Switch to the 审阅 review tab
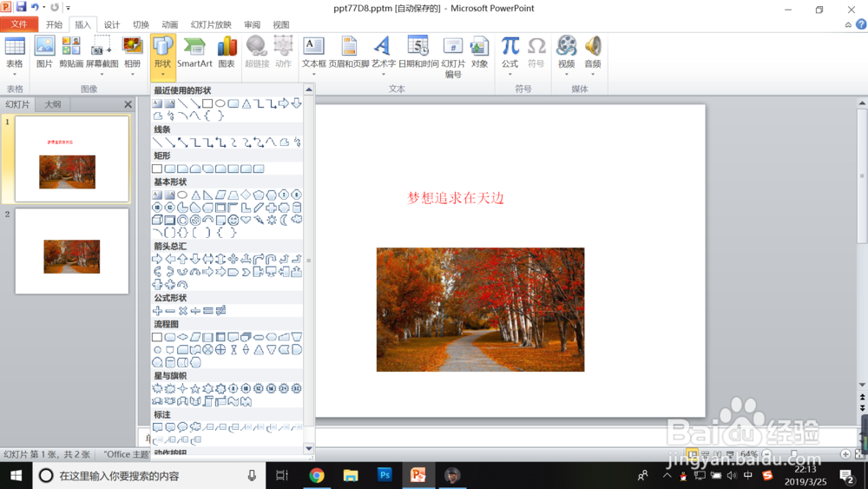Screen dimensions: 868x489 253,24
